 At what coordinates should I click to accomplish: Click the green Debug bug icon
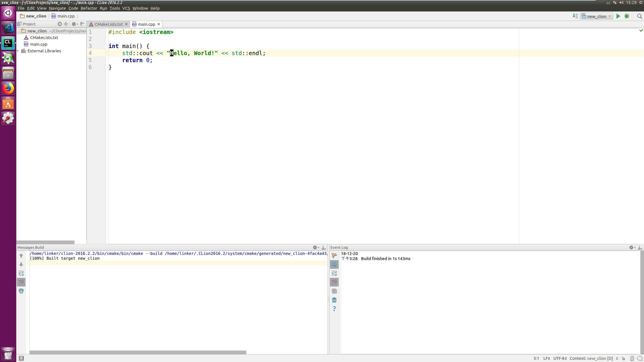627,16
